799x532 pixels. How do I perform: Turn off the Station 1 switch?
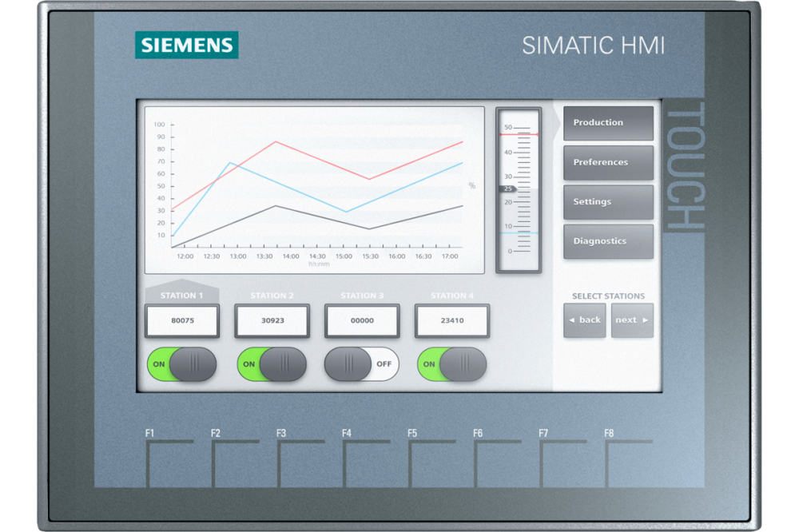pos(181,364)
